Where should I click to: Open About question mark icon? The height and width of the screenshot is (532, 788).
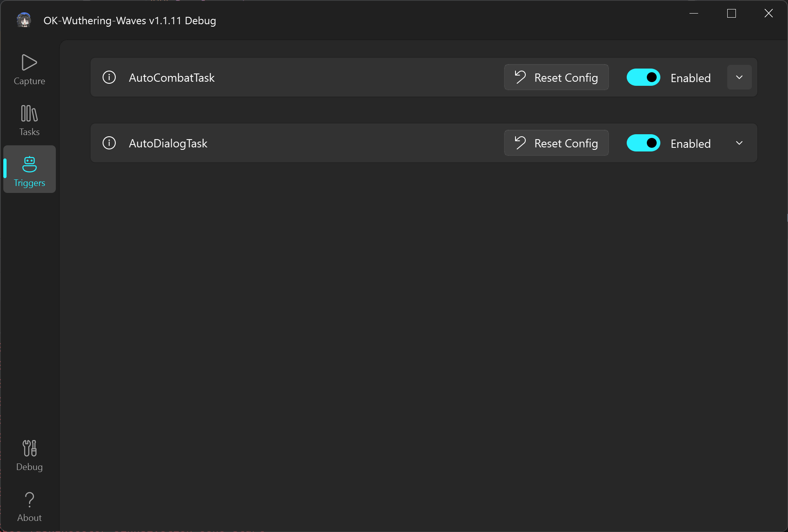pyautogui.click(x=29, y=500)
